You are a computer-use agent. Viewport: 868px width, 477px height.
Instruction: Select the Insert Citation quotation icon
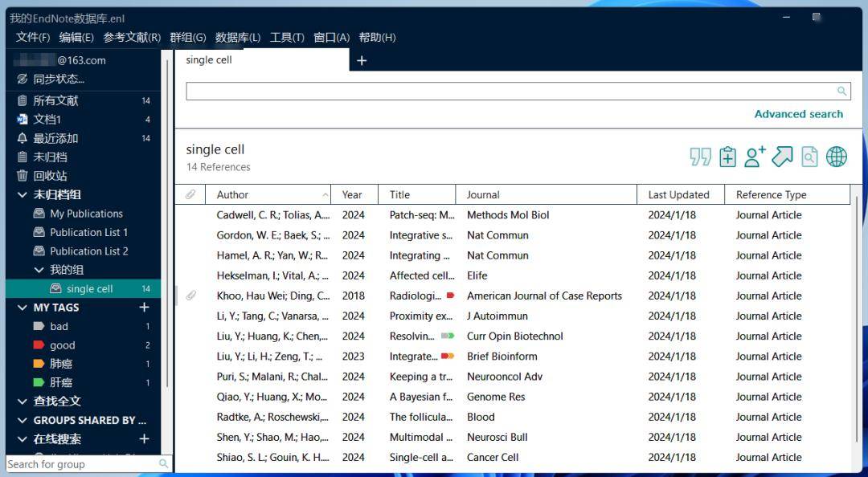(x=700, y=156)
